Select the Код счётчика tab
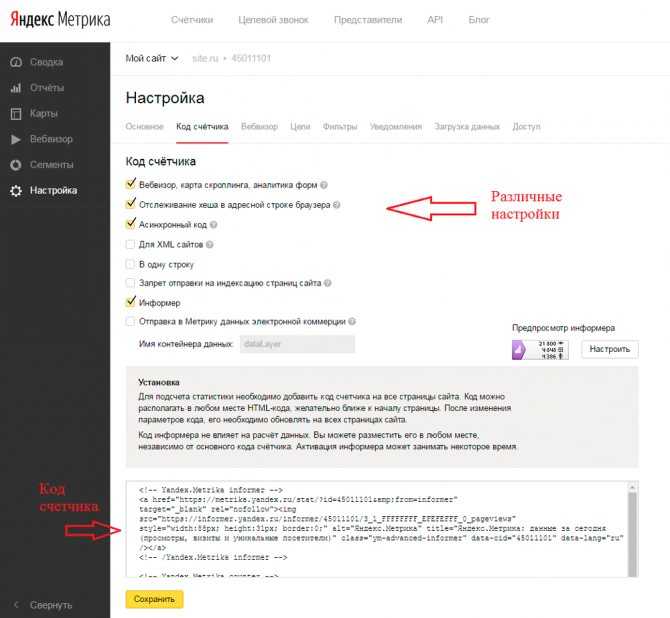 [202, 127]
